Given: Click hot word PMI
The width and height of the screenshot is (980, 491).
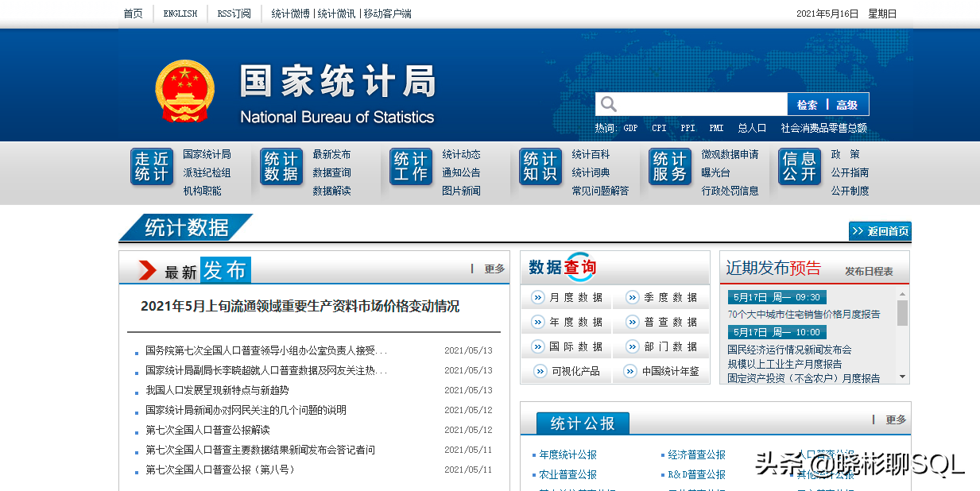Looking at the screenshot, I should pos(716,128).
